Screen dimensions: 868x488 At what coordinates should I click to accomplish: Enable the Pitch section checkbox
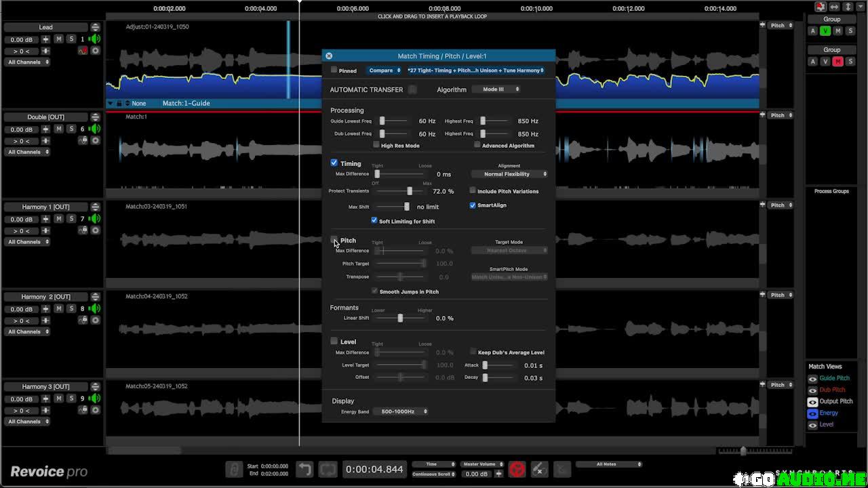click(x=334, y=240)
